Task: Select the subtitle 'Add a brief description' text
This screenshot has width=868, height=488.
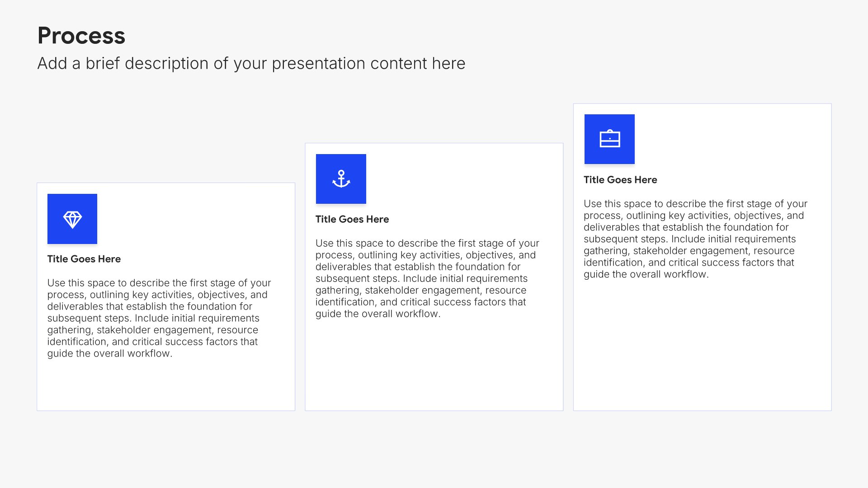Action: tap(251, 64)
